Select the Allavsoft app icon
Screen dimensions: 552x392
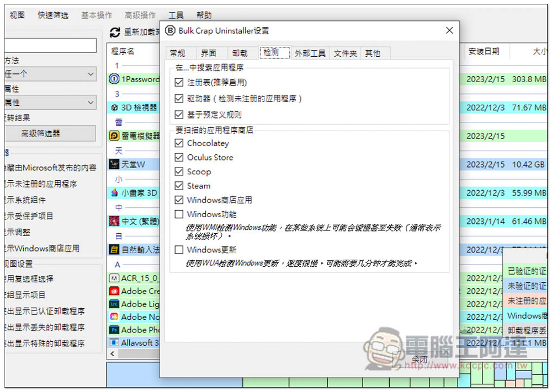pyautogui.click(x=114, y=342)
